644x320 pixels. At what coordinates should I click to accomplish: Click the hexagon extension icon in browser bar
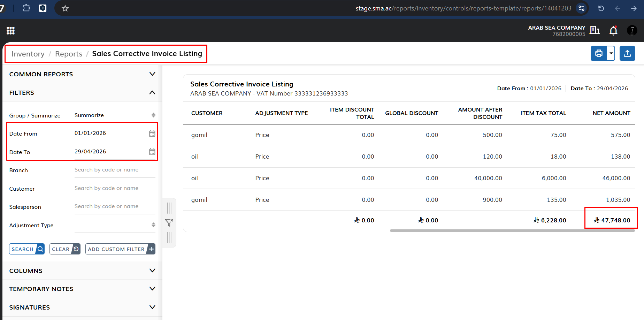(x=43, y=8)
